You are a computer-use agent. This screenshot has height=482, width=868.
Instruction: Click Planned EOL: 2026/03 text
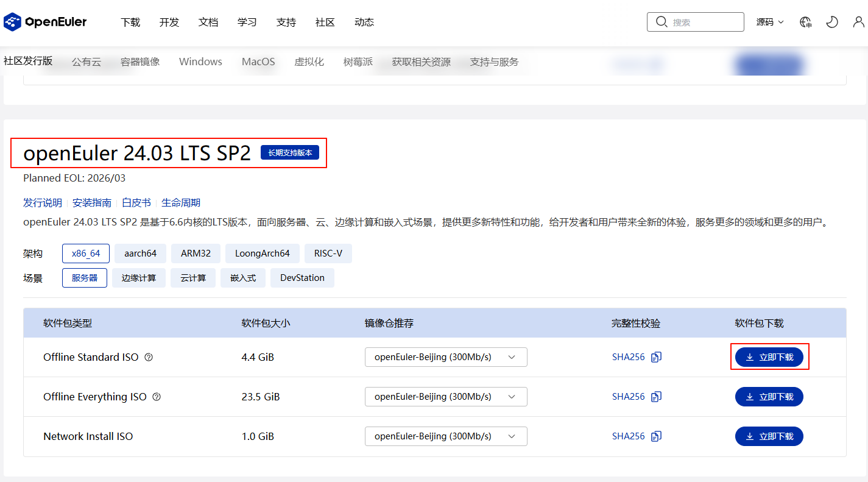[74, 179]
